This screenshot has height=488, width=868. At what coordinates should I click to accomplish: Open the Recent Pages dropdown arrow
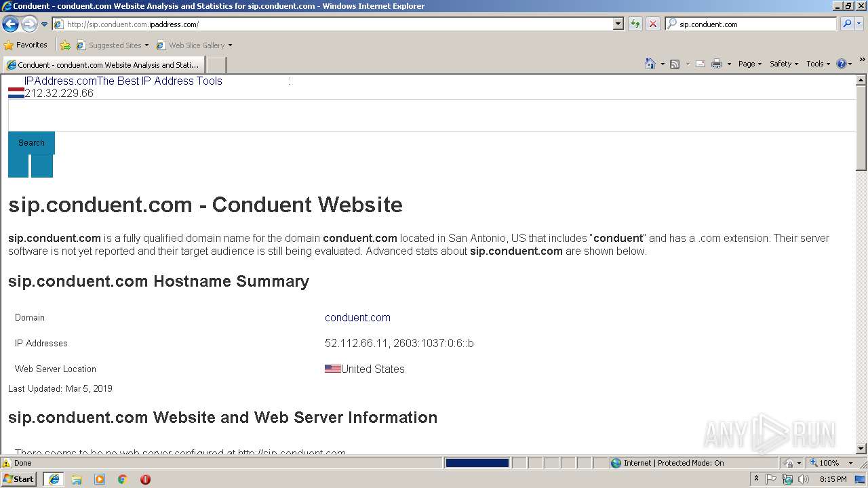45,24
